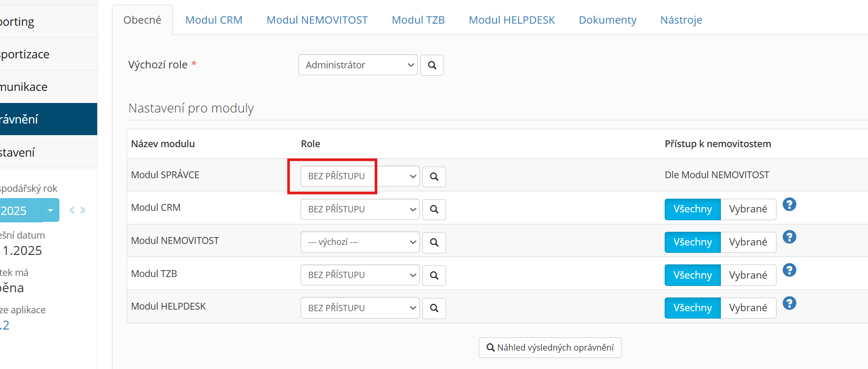Select Vybrané for Modul CRM

(748, 209)
